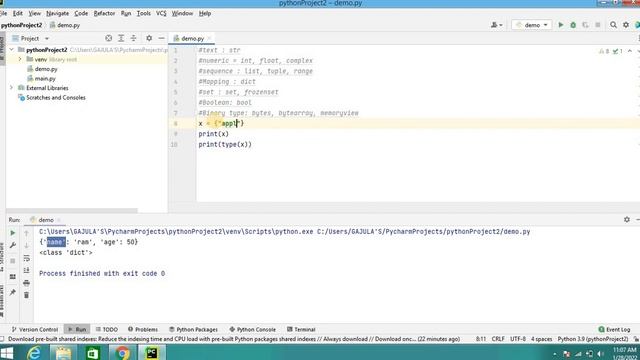This screenshot has width=640, height=360.
Task: Open the Terminal tool window
Action: pos(301,329)
